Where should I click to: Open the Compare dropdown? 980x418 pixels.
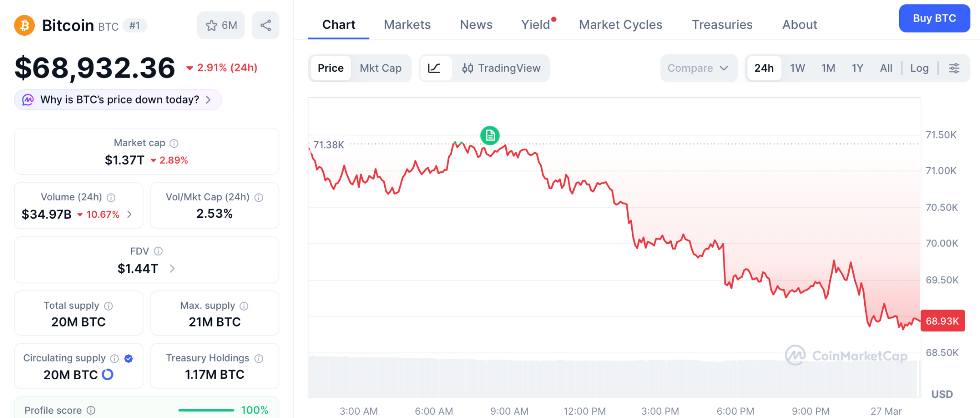[698, 68]
